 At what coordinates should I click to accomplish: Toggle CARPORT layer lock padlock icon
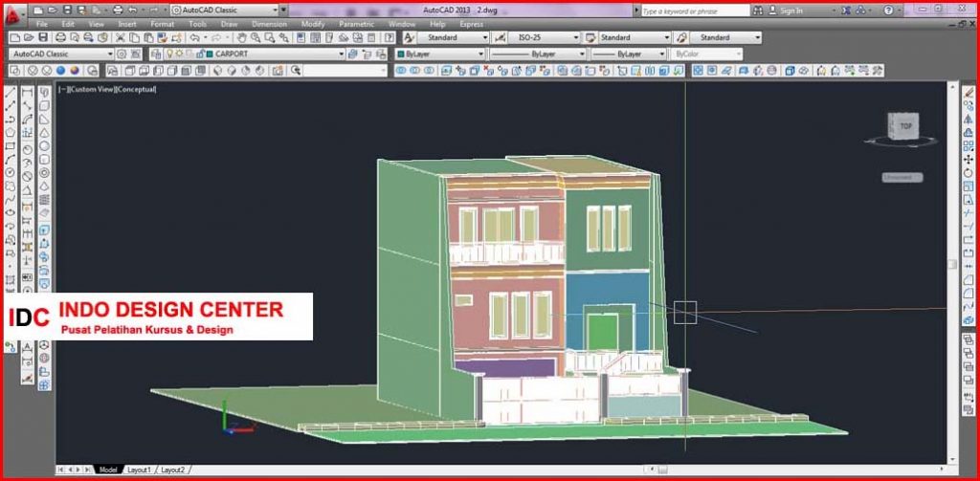(200, 55)
